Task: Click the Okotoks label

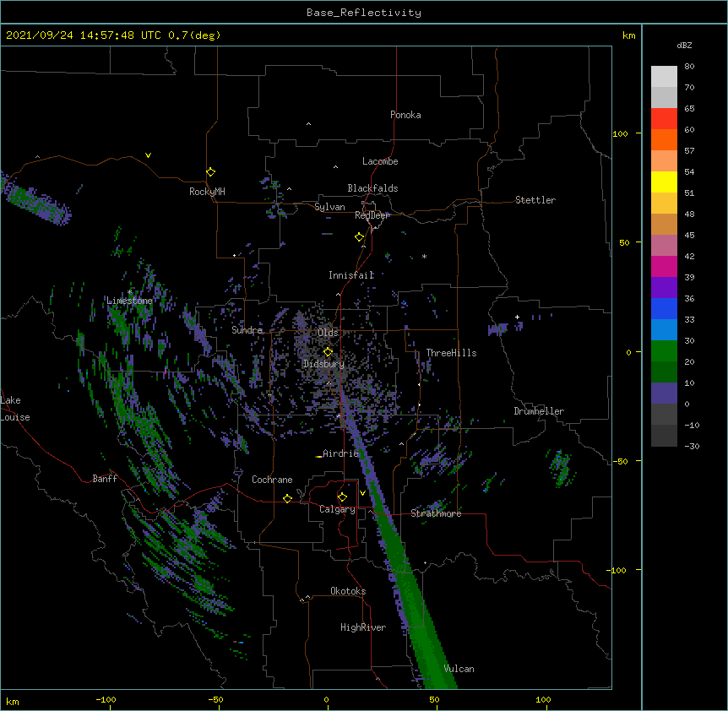Action: [x=348, y=591]
